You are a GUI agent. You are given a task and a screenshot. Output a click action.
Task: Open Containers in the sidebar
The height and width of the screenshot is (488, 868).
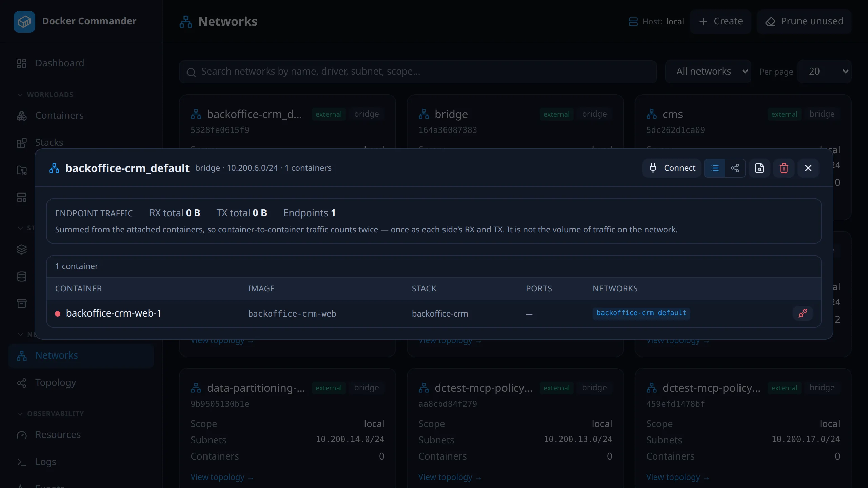pos(81,116)
